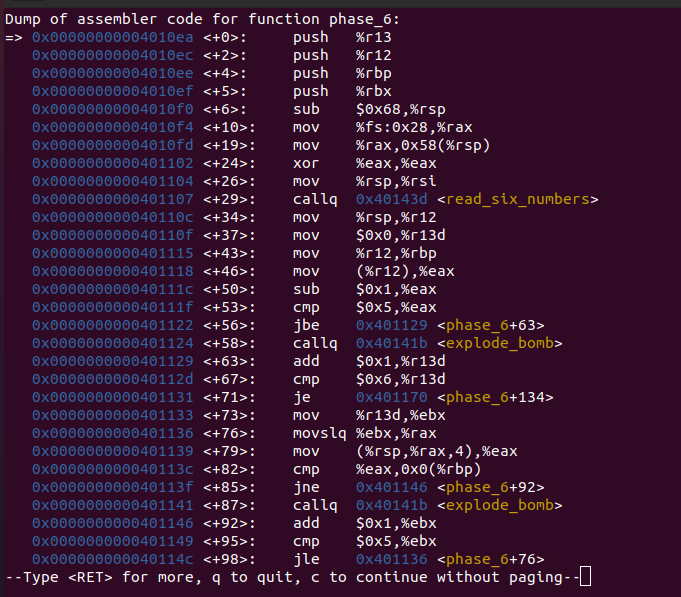Click the operand '%r13d,%ebx'
The width and height of the screenshot is (681, 597).
click(x=400, y=416)
